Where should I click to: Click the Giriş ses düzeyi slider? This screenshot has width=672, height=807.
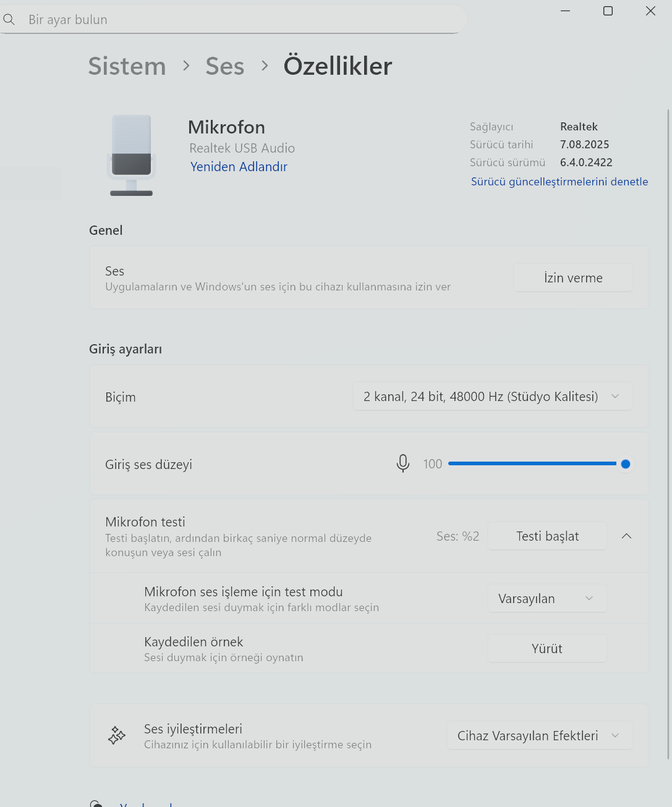[532, 463]
